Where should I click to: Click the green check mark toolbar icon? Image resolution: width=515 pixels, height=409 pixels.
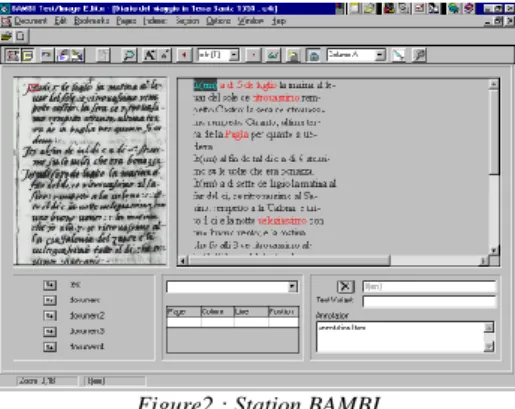273,55
